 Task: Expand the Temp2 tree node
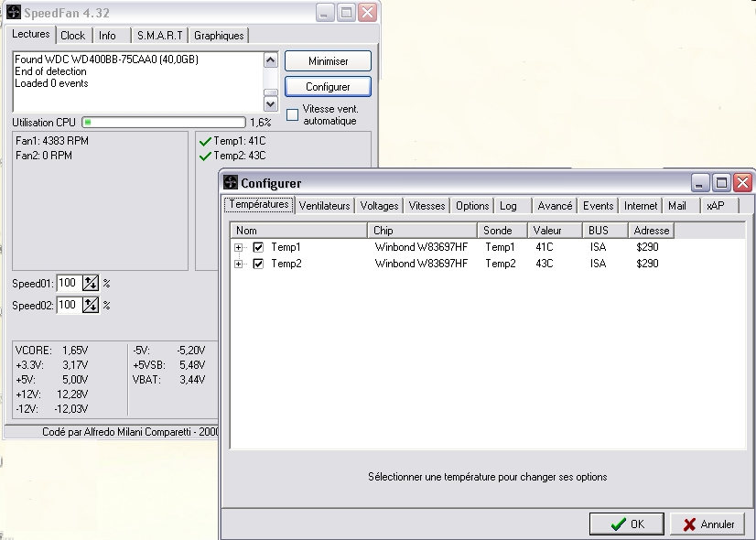pos(238,264)
